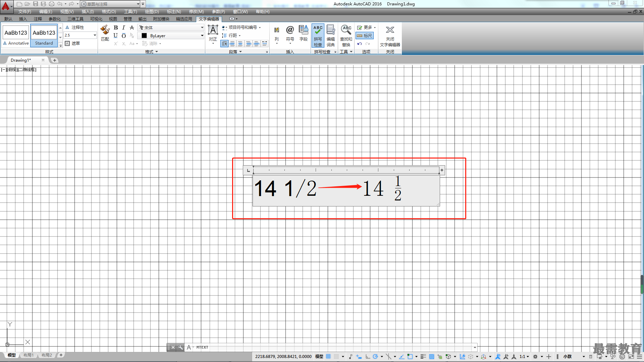Viewport: 644px width, 362px height.
Task: Click the justify paragraph icon
Action: (x=257, y=44)
